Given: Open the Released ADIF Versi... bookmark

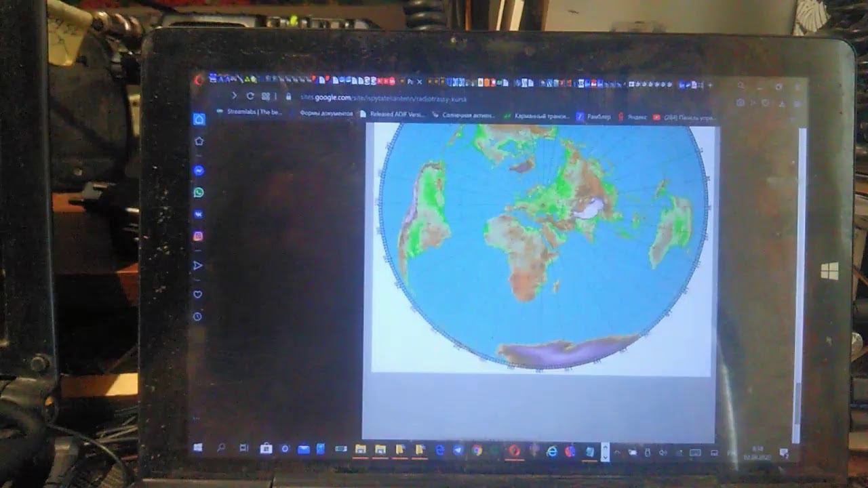Looking at the screenshot, I should (393, 114).
